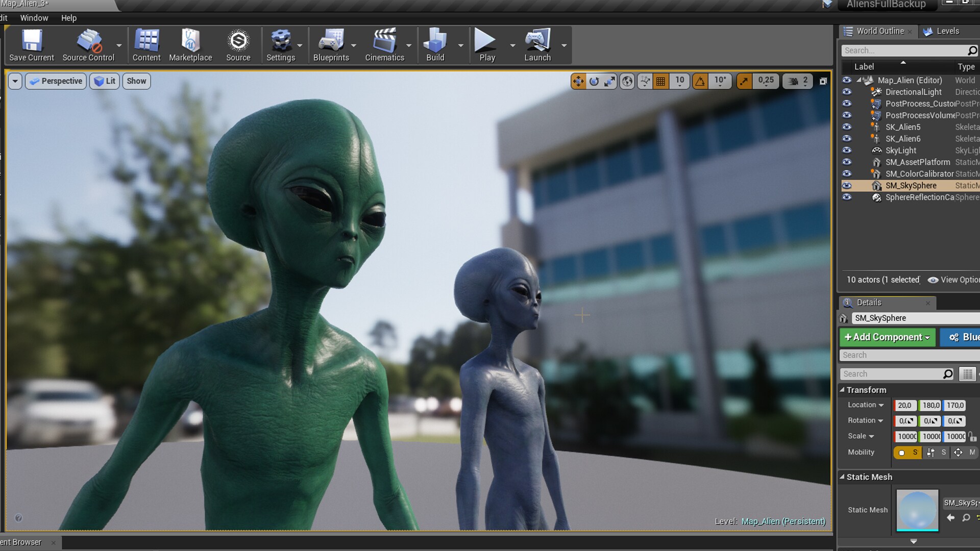
Task: Open the Perspective view mode dropdown
Action: click(55, 81)
